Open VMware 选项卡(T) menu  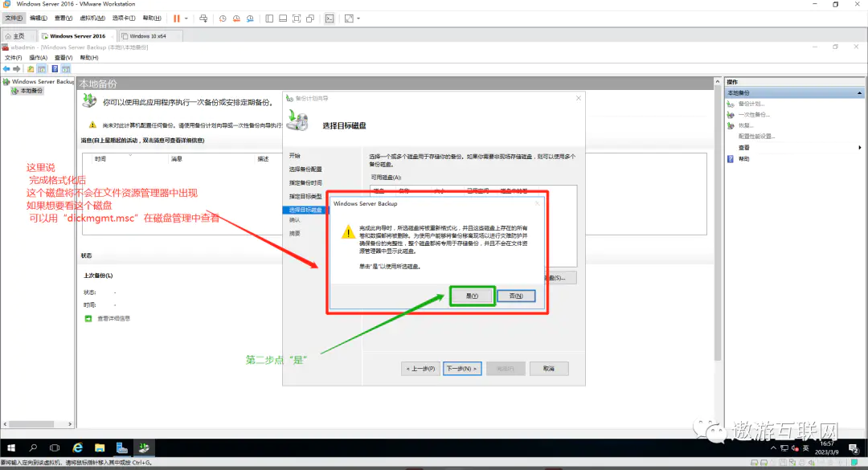[124, 18]
